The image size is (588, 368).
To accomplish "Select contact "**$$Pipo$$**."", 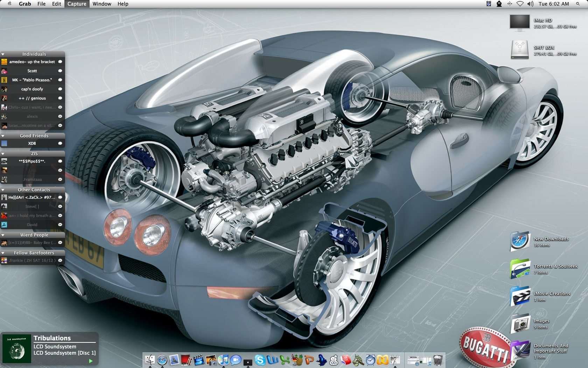I will (x=33, y=161).
